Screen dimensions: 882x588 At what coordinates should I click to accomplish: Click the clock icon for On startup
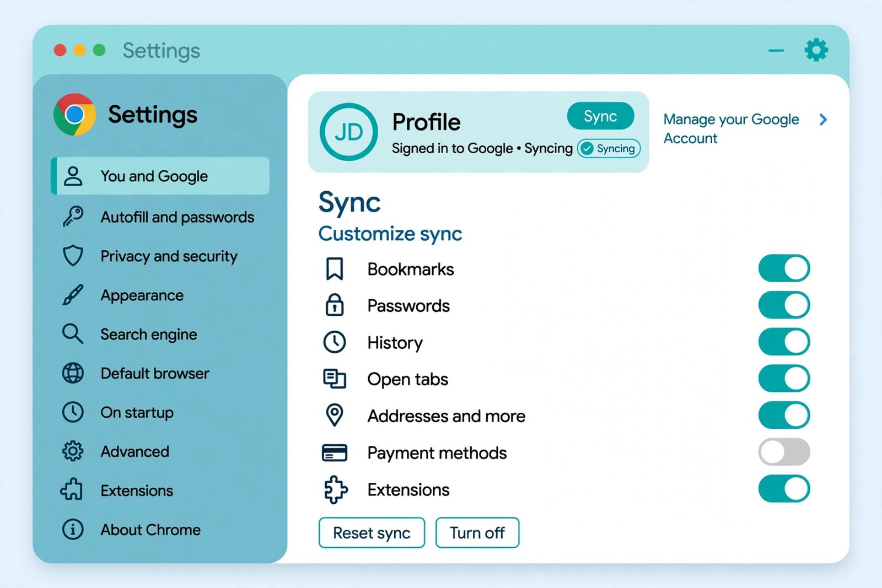(73, 412)
